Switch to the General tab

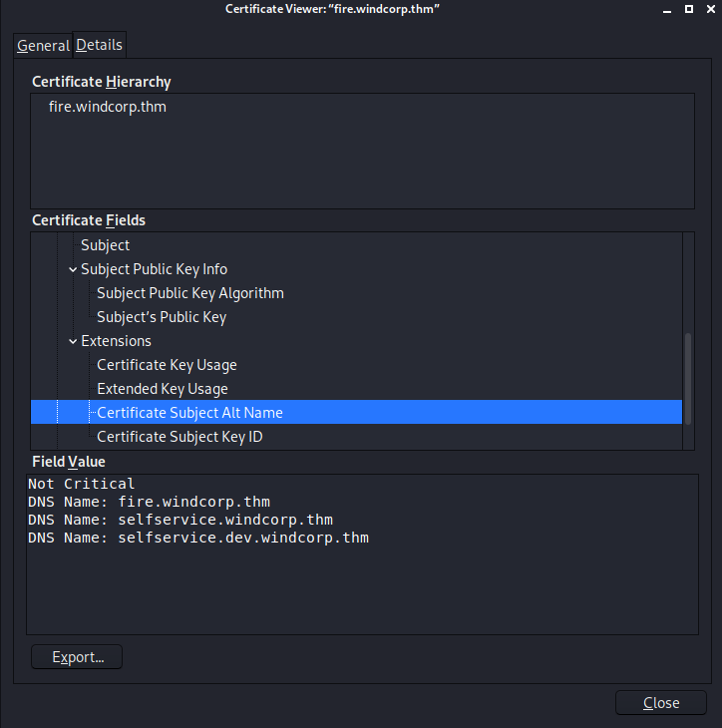(x=43, y=46)
